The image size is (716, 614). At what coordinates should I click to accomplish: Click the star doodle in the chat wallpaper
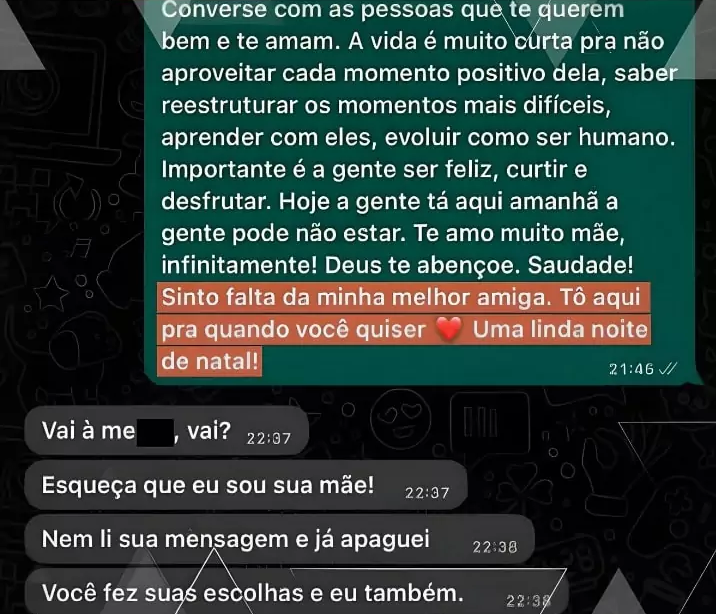[51, 294]
